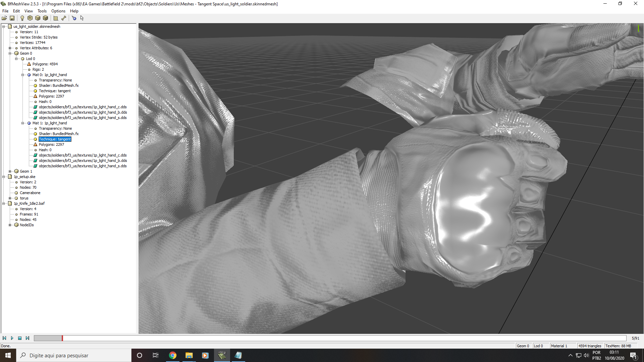Select the Rigs: 2 row
Screen dimensions: 644x362
(38, 69)
